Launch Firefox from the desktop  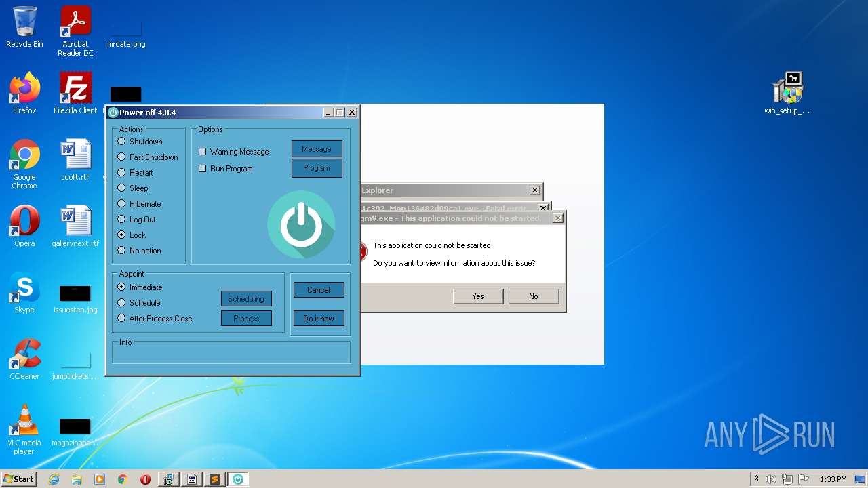pos(24,94)
